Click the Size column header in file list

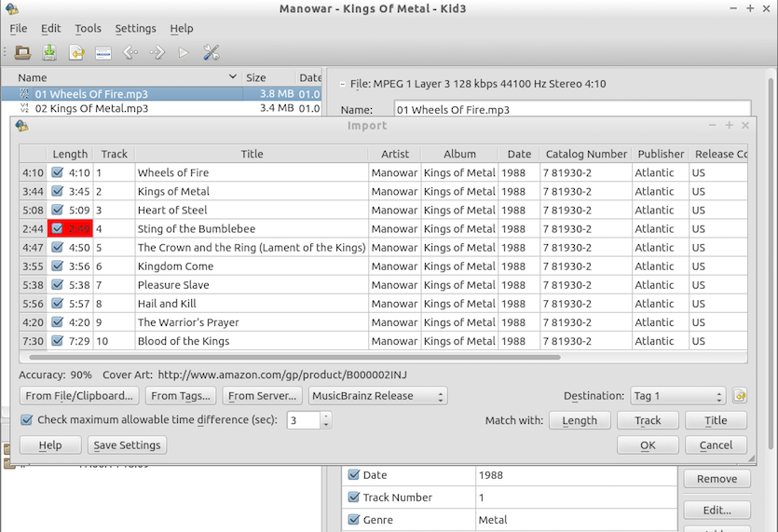[268, 77]
